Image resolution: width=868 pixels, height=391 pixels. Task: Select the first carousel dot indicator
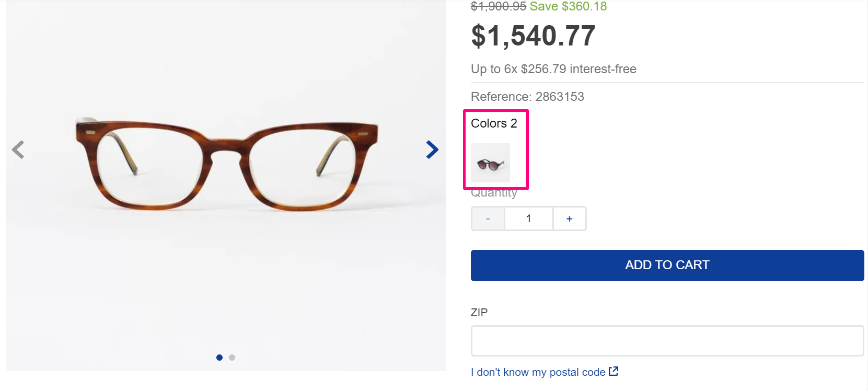point(219,358)
